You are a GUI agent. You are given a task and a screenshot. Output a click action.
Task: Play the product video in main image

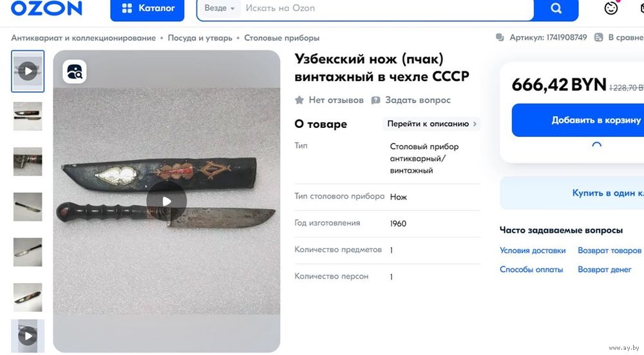pyautogui.click(x=166, y=201)
